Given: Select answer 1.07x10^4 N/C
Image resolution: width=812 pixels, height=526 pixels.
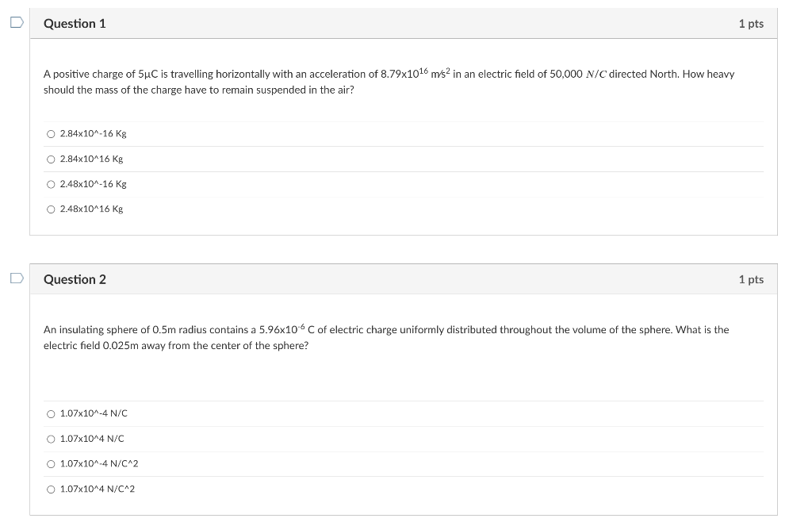Looking at the screenshot, I should pyautogui.click(x=51, y=440).
